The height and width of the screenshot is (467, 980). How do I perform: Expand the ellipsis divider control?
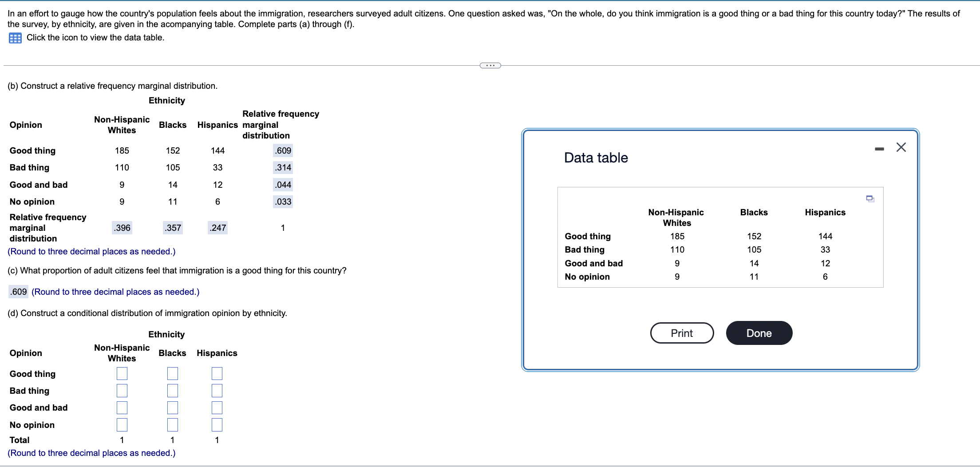490,65
